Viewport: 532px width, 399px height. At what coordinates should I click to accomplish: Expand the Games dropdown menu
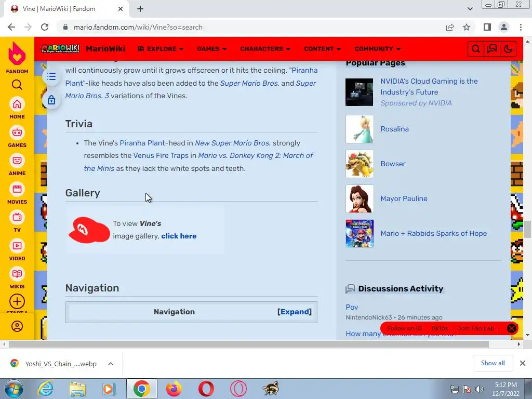(212, 49)
